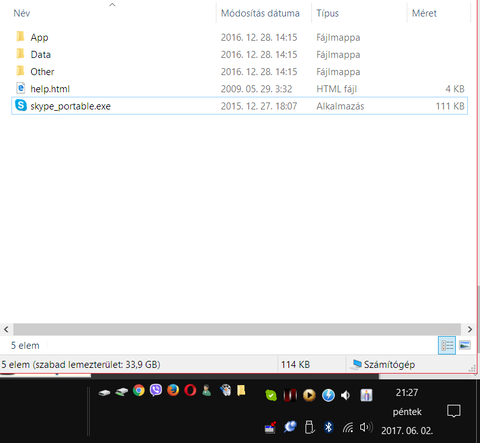This screenshot has width=480, height=443.
Task: Switch to details view layout
Action: [x=447, y=345]
